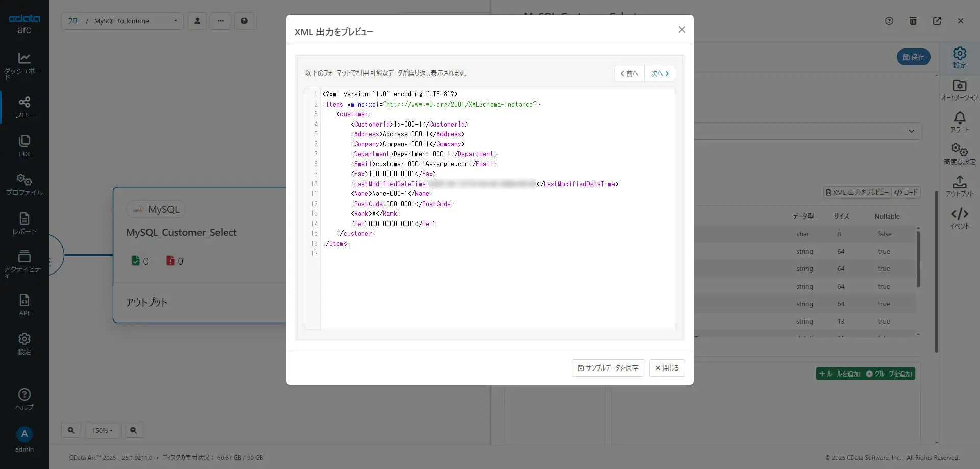Image resolution: width=980 pixels, height=469 pixels.
Task: Delete connector with trash icon
Action: coord(913,21)
